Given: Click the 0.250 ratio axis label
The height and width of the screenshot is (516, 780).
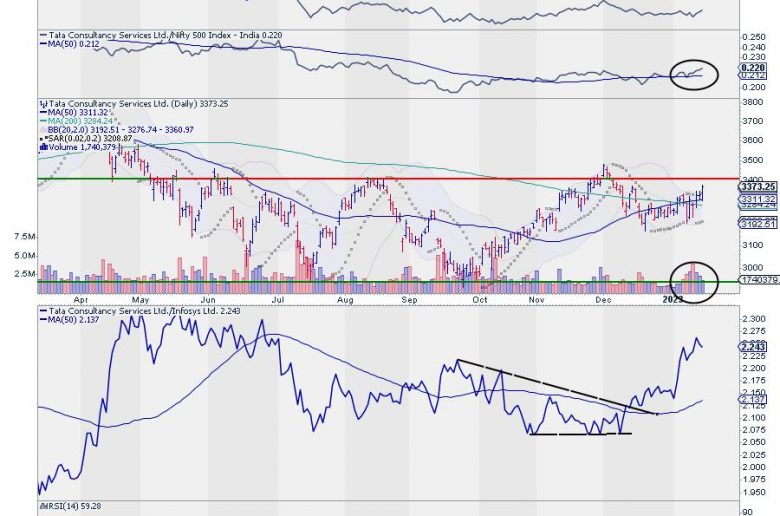Looking at the screenshot, I should click(x=754, y=37).
